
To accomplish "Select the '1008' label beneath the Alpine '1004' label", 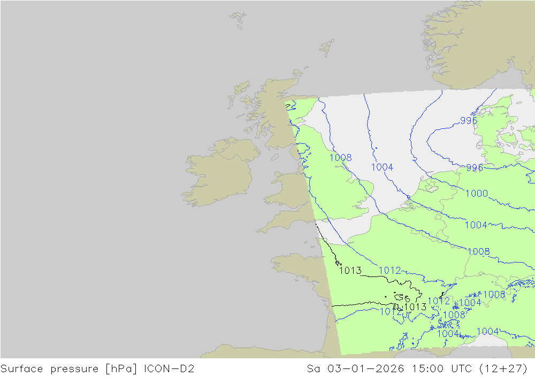I will 454,315.
